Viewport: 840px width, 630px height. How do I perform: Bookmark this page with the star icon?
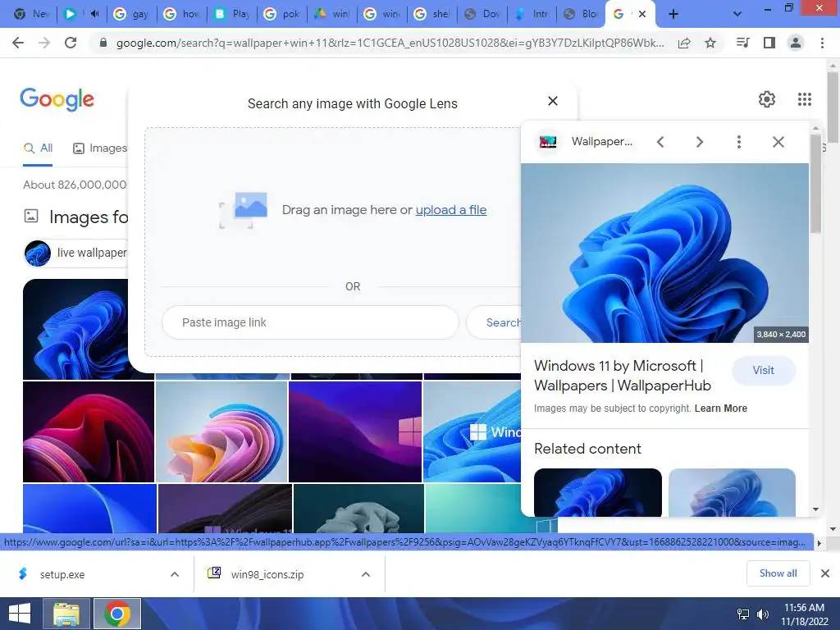point(710,43)
